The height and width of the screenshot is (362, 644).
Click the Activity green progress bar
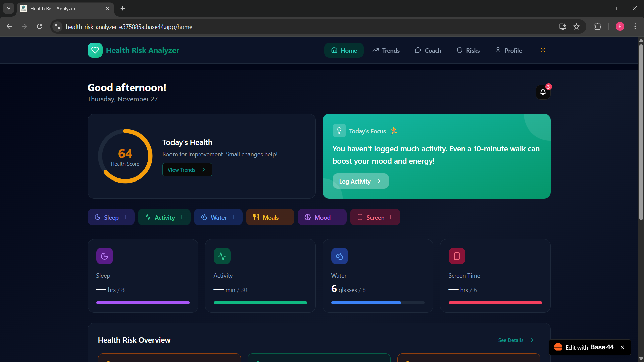pos(260,303)
